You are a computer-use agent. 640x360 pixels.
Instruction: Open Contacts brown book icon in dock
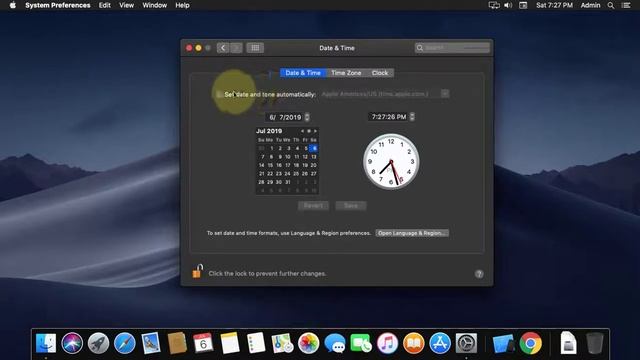pos(177,343)
